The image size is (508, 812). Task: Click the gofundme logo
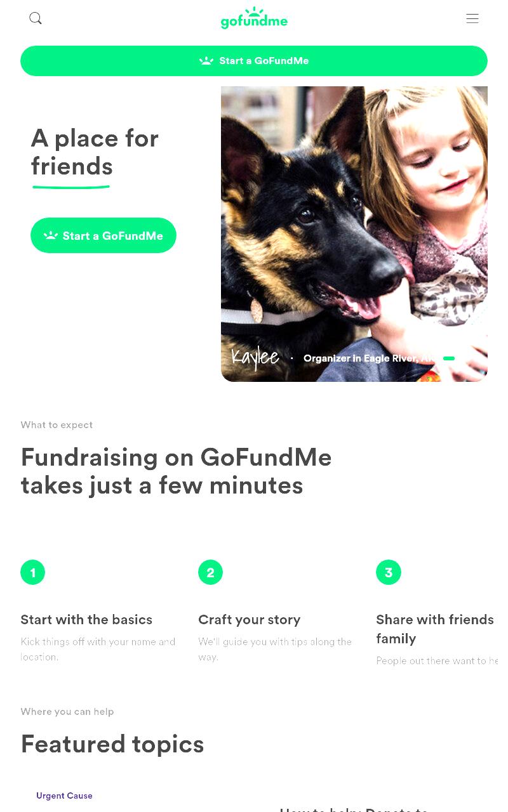pyautogui.click(x=254, y=18)
